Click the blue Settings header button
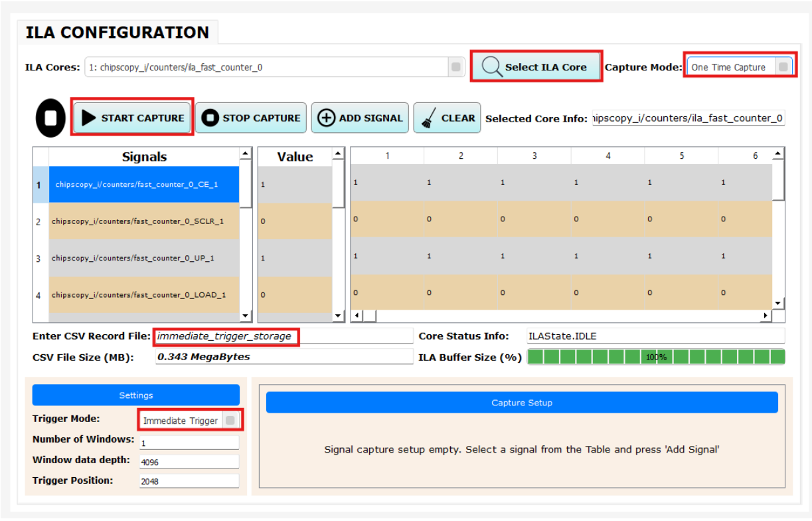Screen dimensions: 812x521 tap(136, 395)
